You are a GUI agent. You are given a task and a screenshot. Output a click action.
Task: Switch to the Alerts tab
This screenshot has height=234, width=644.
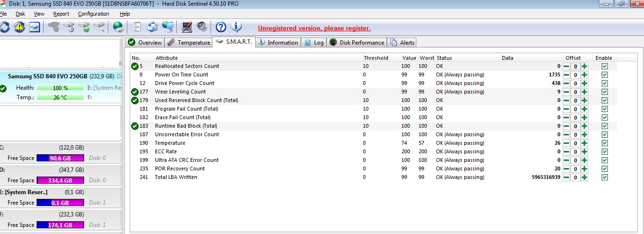click(402, 42)
